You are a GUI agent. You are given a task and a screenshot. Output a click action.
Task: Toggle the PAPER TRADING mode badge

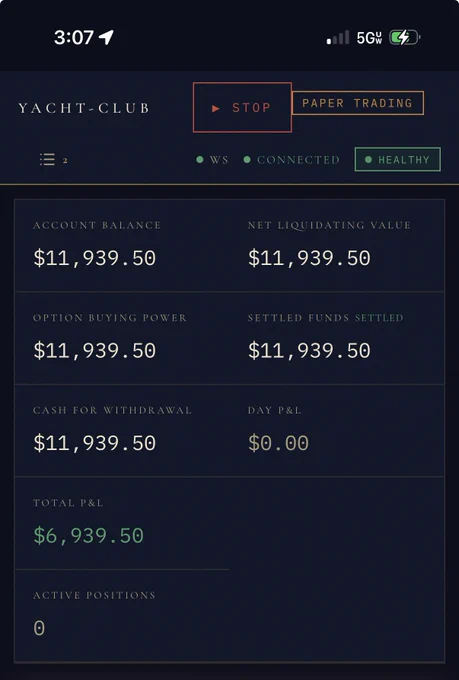click(357, 103)
